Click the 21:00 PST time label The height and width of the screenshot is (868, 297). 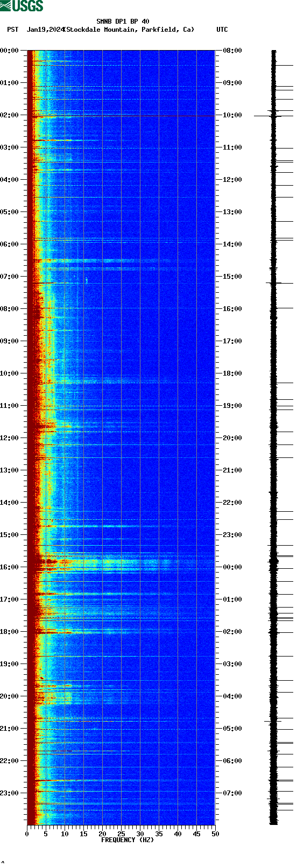point(9,729)
